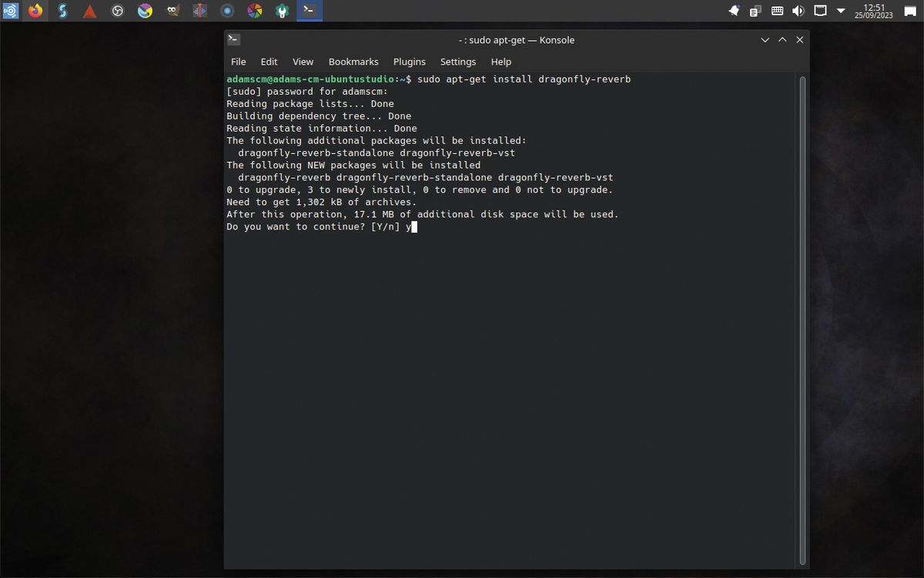
Task: Click the terminal tab icon in Konsole
Action: [233, 39]
